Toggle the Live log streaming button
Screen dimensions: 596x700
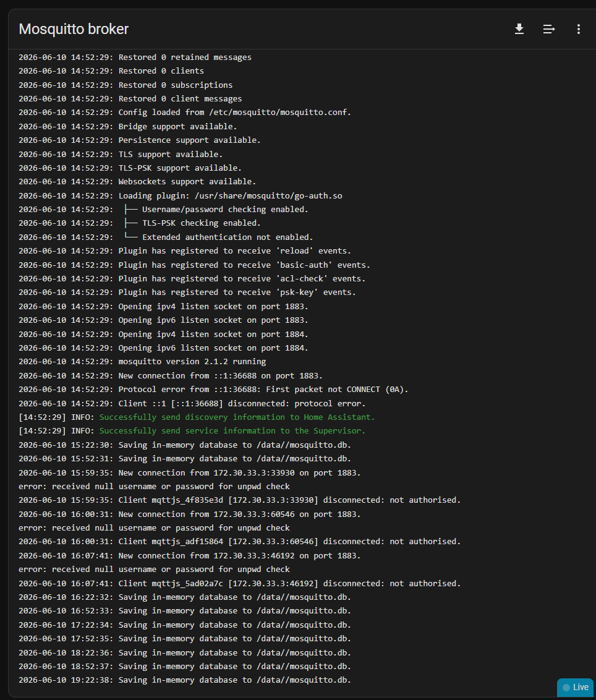tap(576, 687)
